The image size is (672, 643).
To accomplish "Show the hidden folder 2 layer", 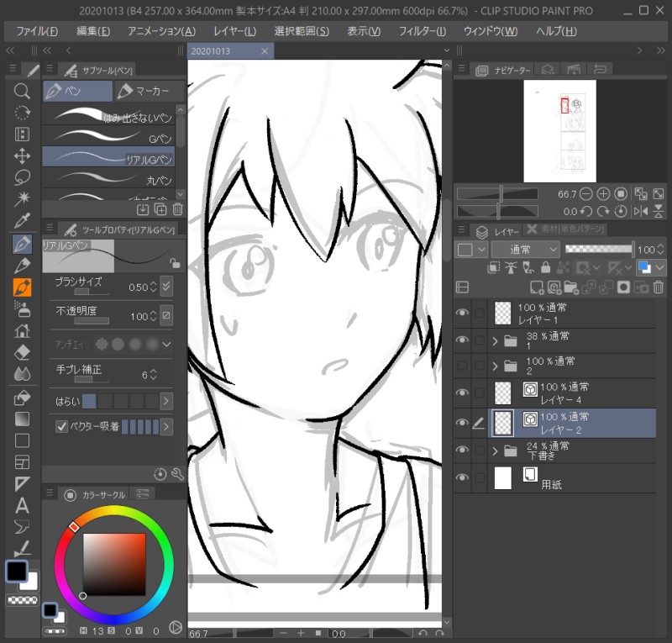I will tap(462, 366).
